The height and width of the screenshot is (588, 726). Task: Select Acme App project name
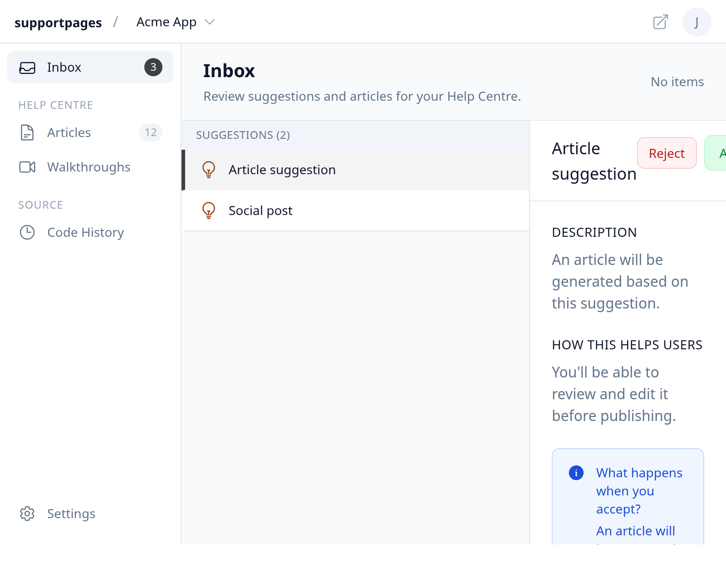[x=167, y=22]
